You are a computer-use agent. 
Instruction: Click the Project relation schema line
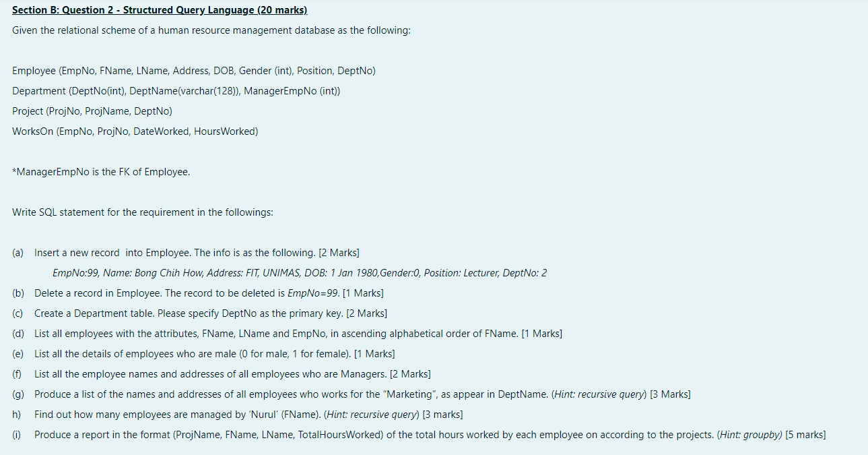pyautogui.click(x=92, y=111)
